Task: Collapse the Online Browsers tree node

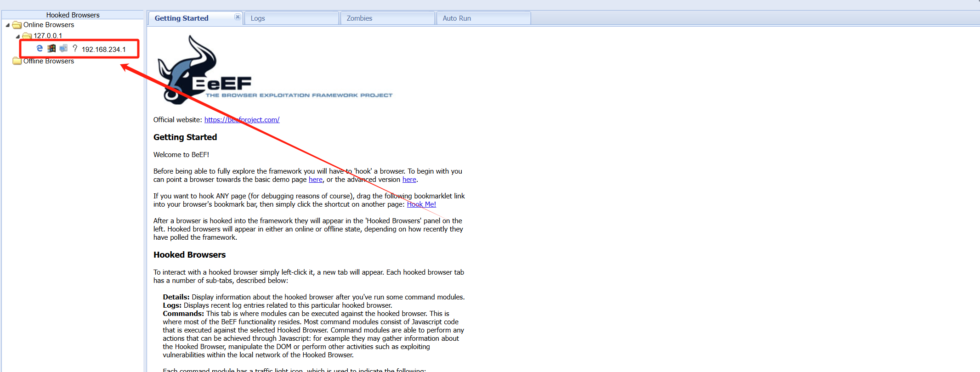Action: click(x=7, y=25)
